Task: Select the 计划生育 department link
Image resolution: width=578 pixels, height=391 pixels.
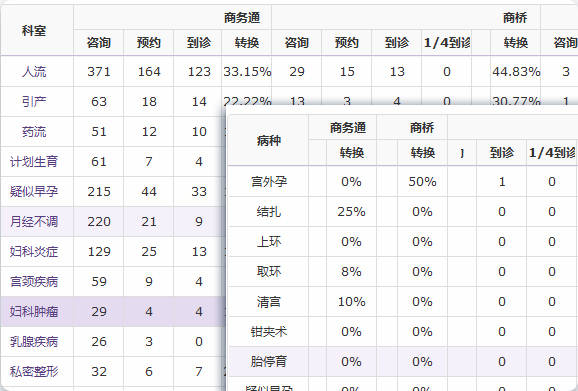Action: [34, 161]
